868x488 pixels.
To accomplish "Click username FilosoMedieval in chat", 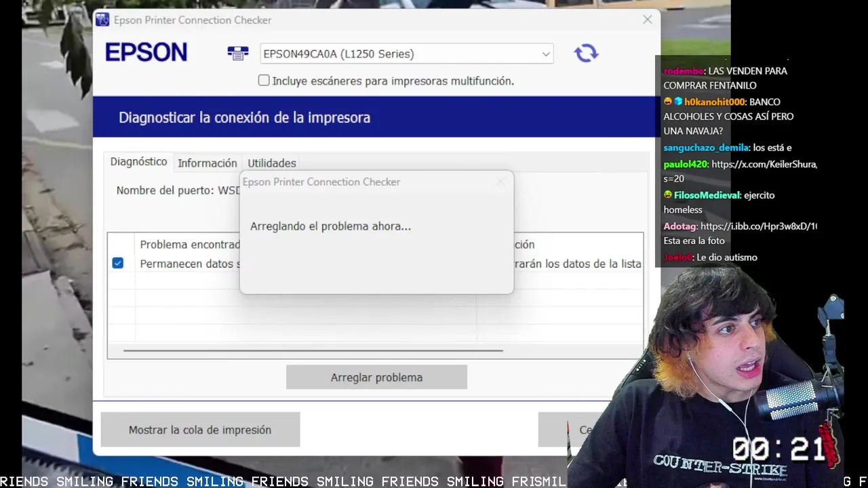I will click(x=707, y=195).
